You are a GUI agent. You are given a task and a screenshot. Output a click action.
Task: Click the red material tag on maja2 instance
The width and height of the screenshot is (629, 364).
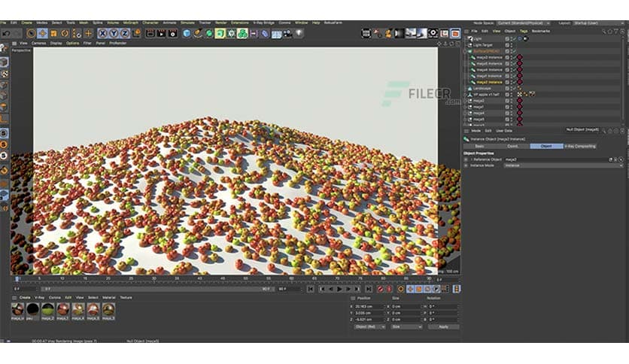(519, 82)
